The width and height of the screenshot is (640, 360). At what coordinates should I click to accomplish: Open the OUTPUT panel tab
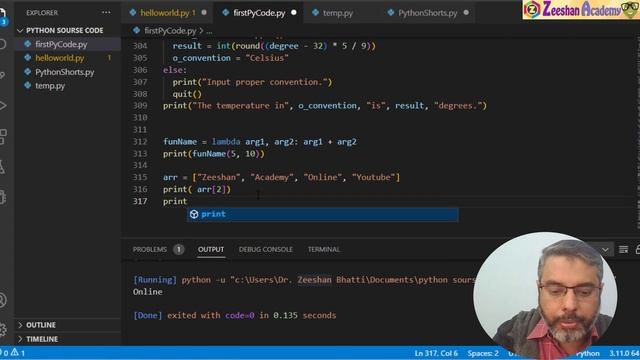pos(211,249)
